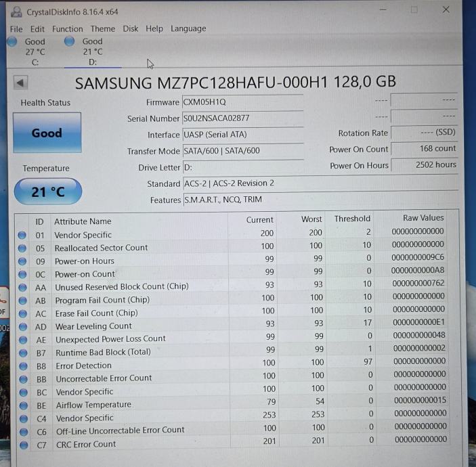476x467 pixels.
Task: Click the Serial Number field
Action: (242, 118)
